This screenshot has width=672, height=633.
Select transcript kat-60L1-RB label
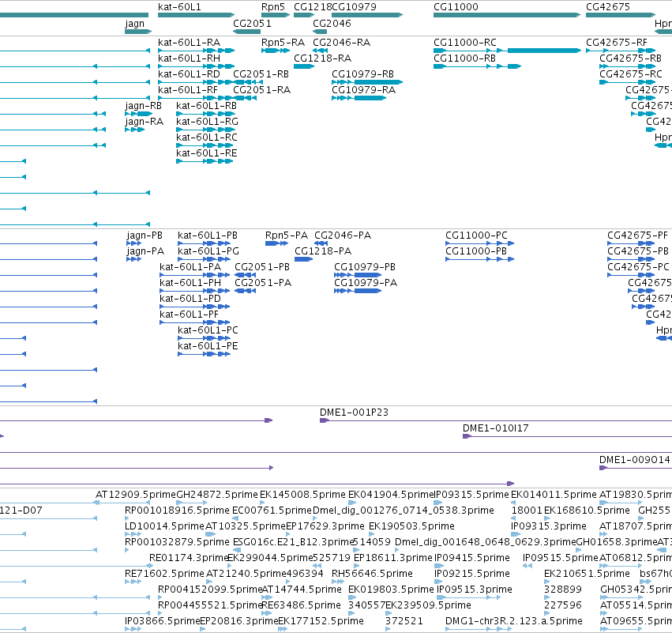point(207,106)
